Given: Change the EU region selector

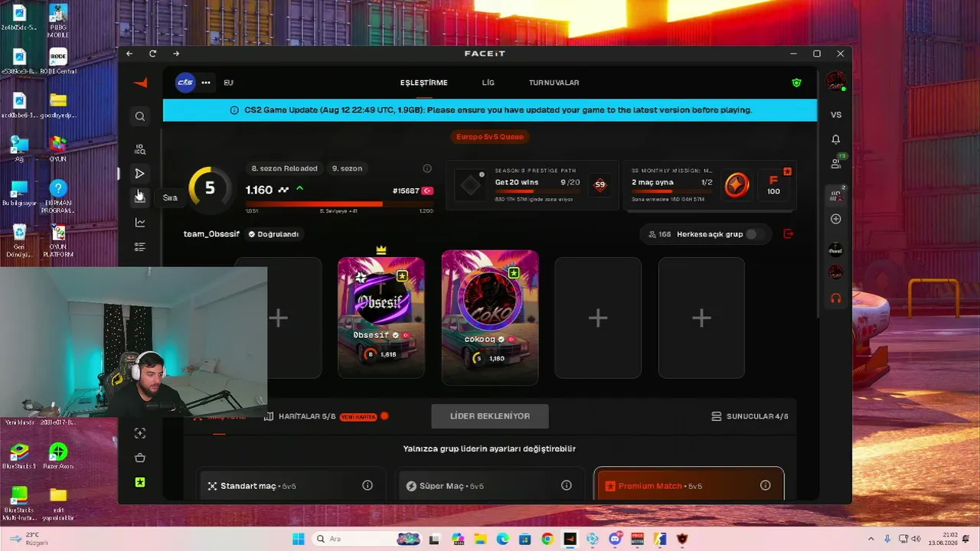Looking at the screenshot, I should 228,83.
